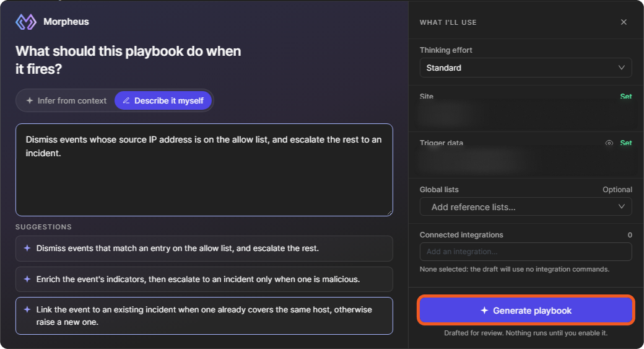Viewport: 644px width, 349px height.
Task: Click sparkle icon on Generate playbook button
Action: pos(484,311)
